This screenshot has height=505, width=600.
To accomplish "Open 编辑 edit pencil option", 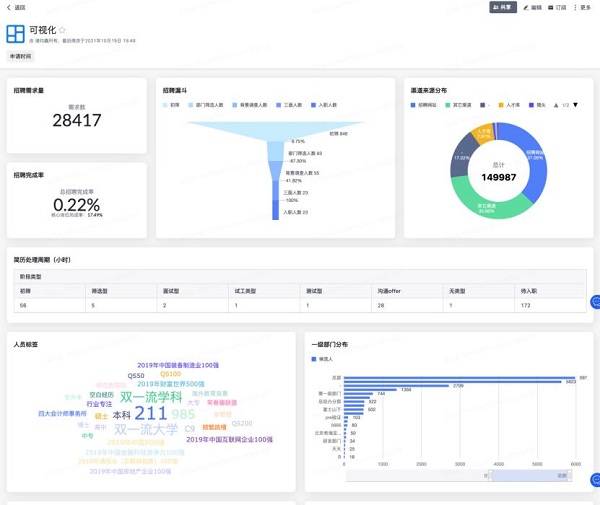I will (x=532, y=7).
